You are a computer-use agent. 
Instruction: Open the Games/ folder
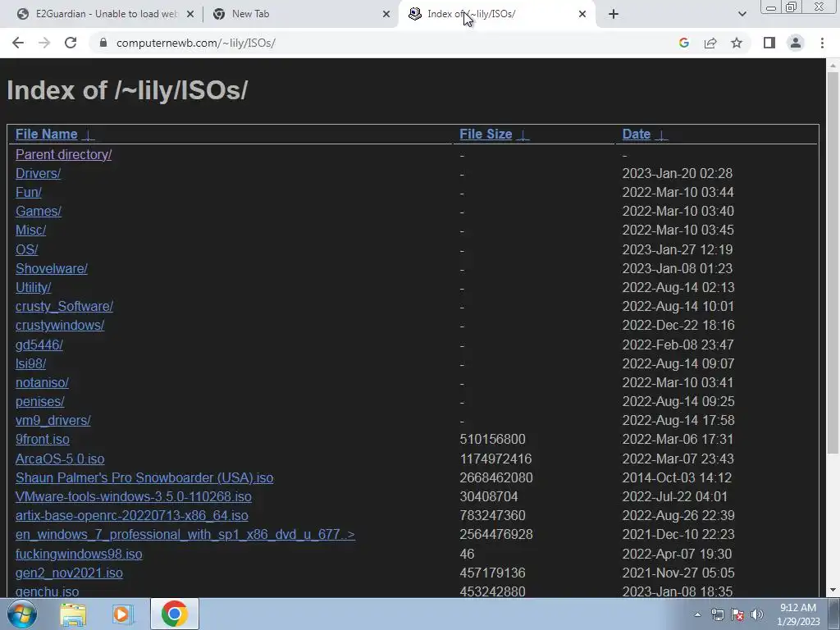[39, 211]
